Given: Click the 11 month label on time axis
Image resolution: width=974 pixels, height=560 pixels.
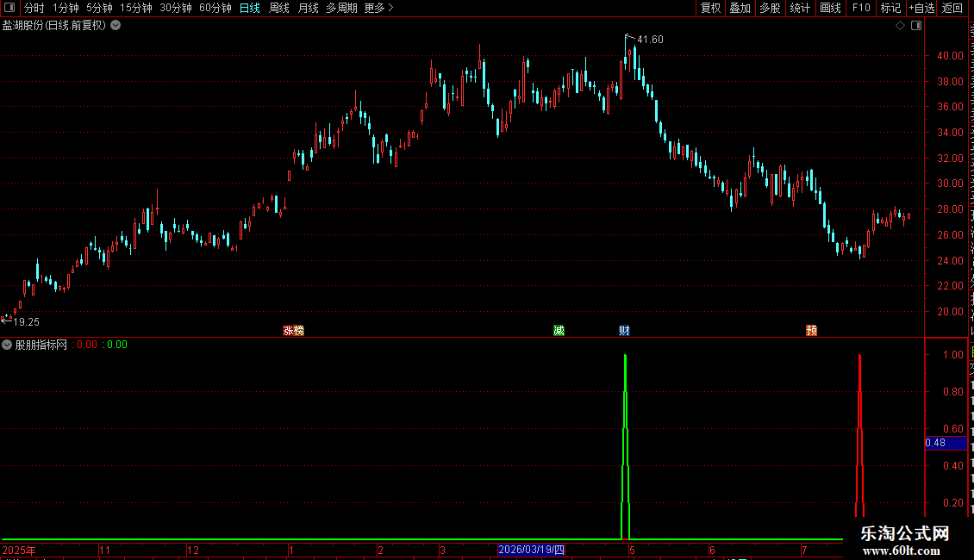Looking at the screenshot, I should 105,550.
